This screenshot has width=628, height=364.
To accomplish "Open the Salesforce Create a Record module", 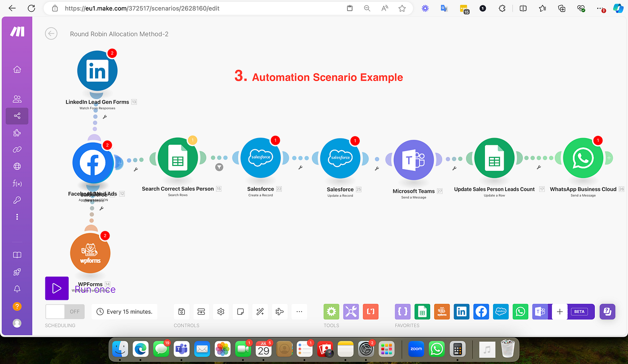I will point(261,157).
